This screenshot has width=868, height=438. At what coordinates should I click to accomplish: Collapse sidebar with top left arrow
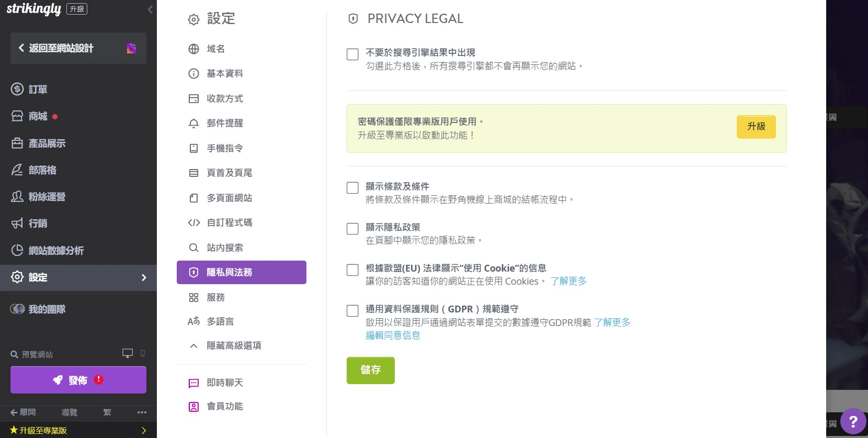pyautogui.click(x=150, y=9)
